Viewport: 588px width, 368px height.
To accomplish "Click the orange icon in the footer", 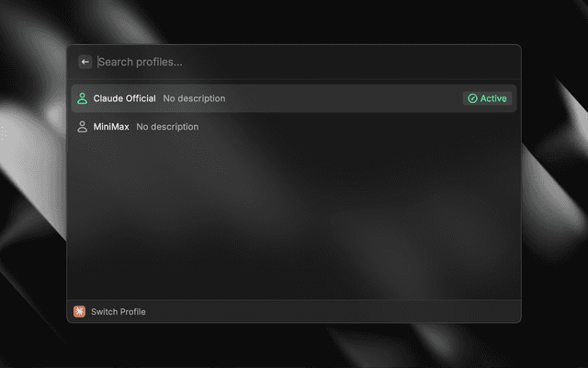I will point(80,312).
